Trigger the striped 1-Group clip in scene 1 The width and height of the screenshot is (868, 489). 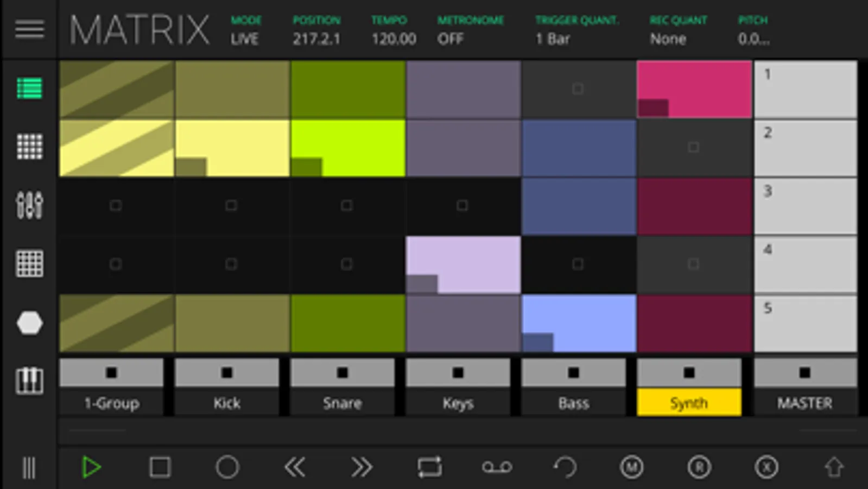click(117, 89)
